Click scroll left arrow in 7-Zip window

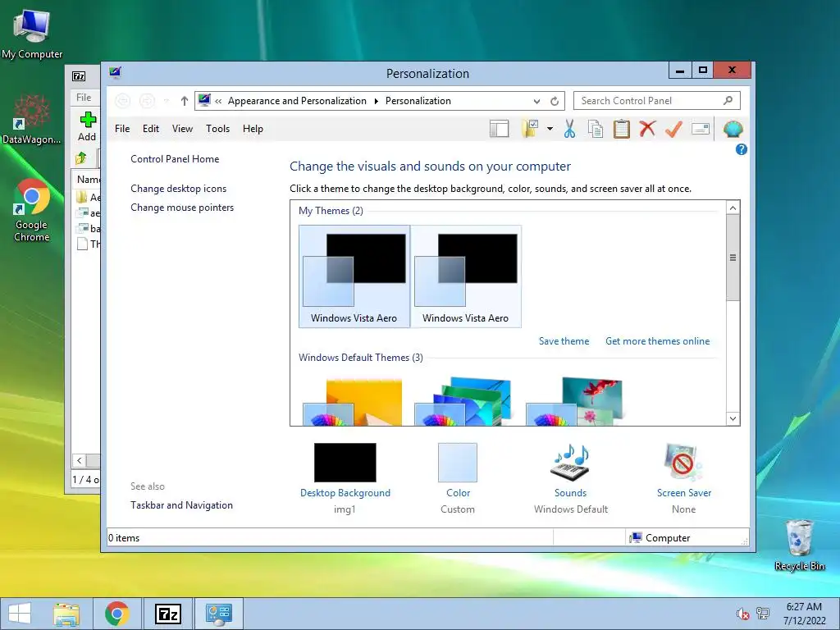[x=80, y=460]
